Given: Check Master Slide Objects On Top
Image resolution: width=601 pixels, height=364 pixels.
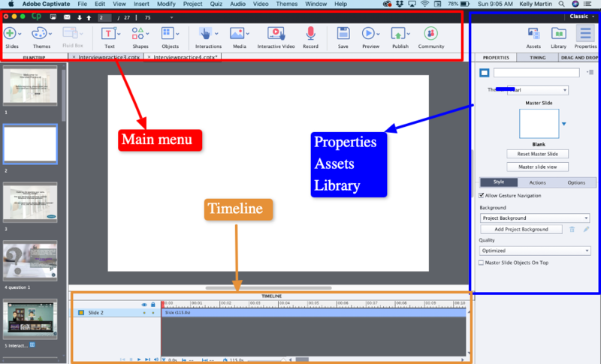Looking at the screenshot, I should 482,263.
